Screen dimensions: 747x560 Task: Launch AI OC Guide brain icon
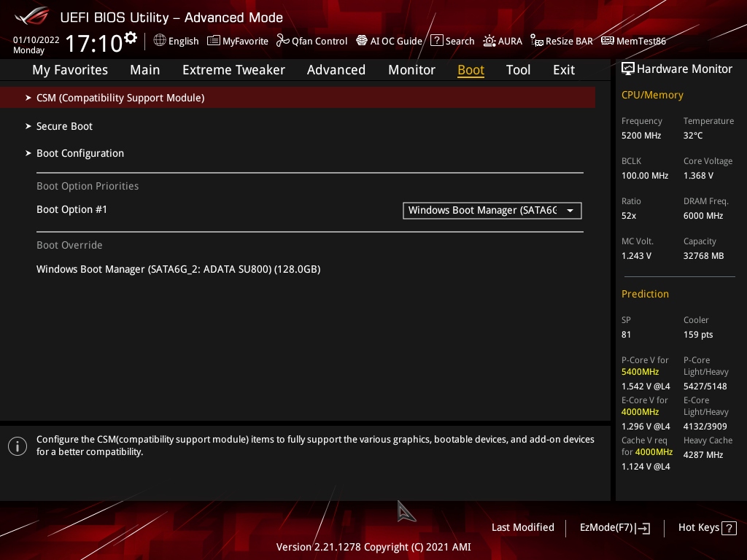point(362,41)
